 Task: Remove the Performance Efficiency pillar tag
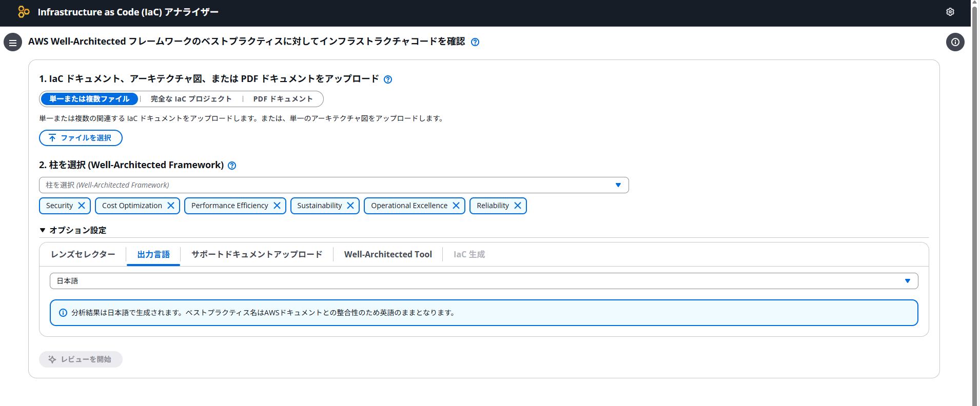tap(277, 206)
